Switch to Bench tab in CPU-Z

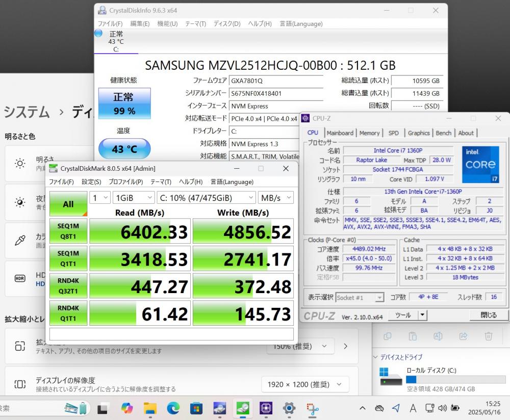pos(443,133)
